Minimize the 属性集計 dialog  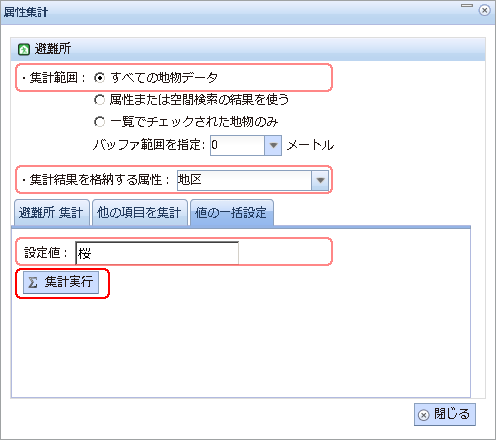click(467, 6)
